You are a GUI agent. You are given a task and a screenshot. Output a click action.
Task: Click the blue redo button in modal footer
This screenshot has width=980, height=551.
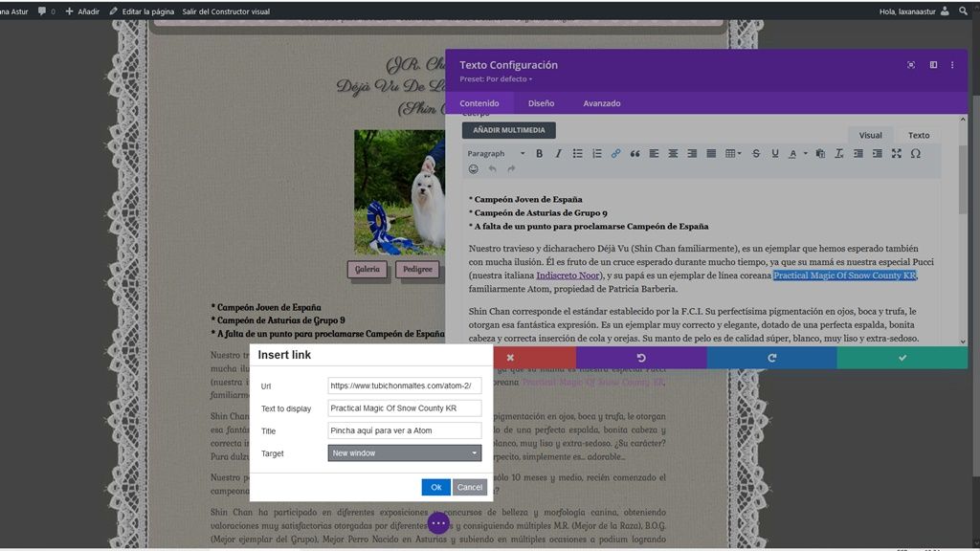tap(772, 358)
